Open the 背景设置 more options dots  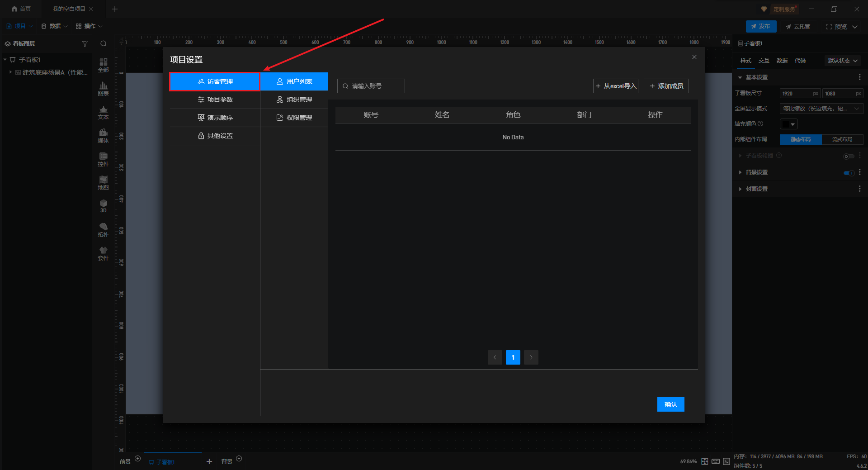click(859, 172)
